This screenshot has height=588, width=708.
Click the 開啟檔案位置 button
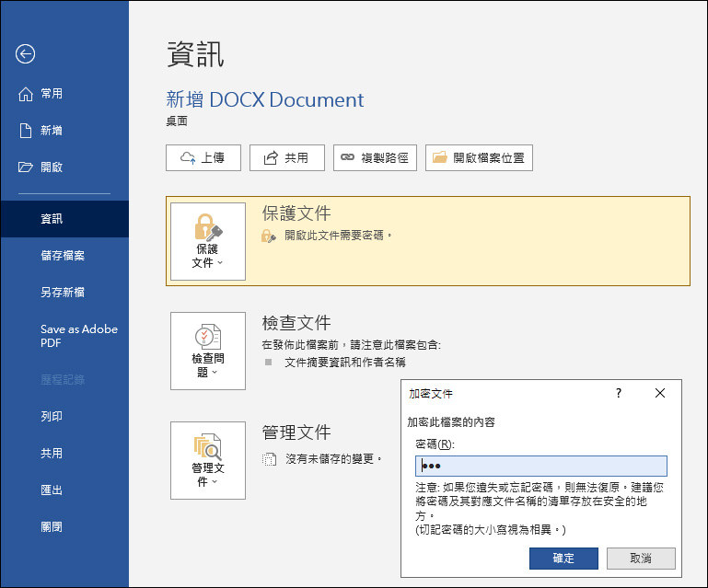(479, 158)
